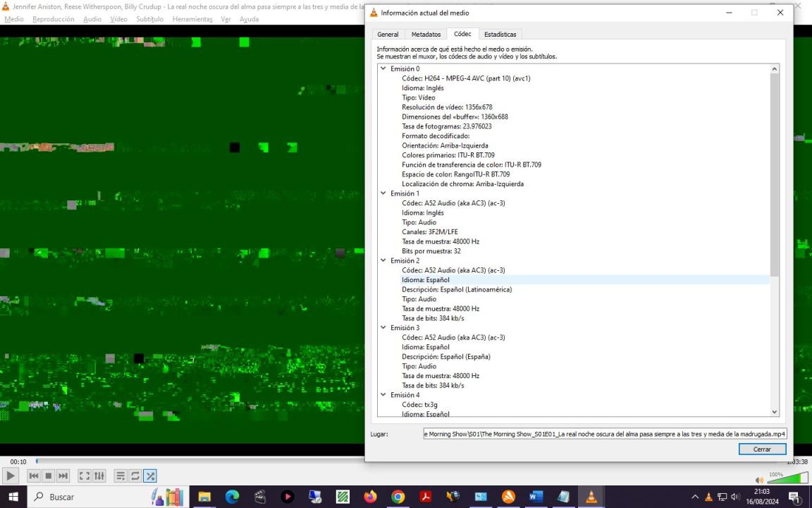Open Microsoft Word from the taskbar
The image size is (812, 508).
pos(536,497)
